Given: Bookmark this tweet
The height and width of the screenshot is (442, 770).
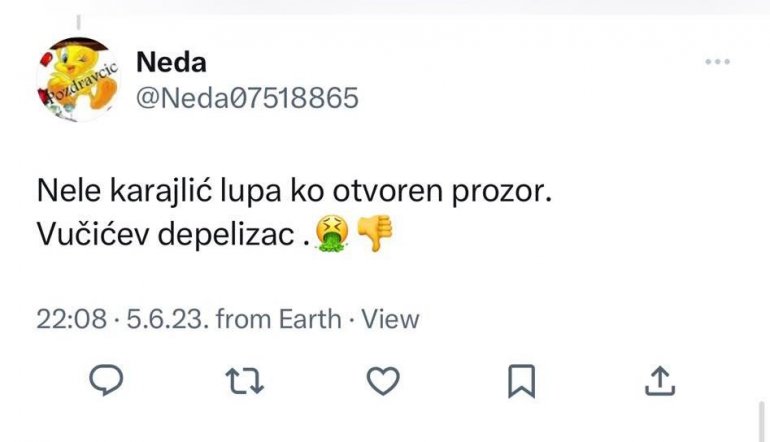Looking at the screenshot, I should (523, 380).
